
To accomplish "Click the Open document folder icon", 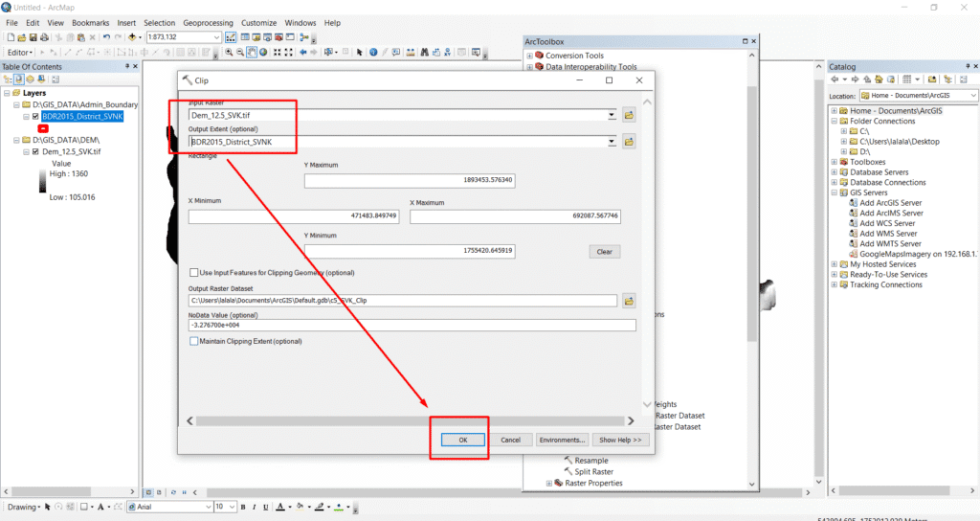I will click(x=22, y=37).
